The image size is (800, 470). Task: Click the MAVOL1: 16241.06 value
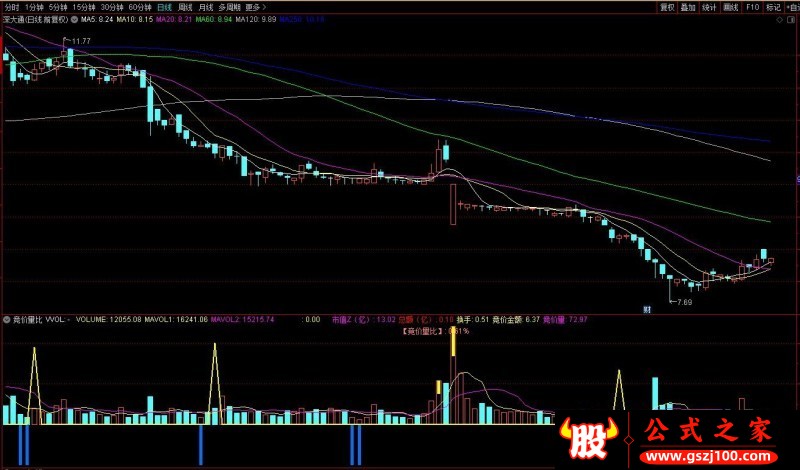[176, 320]
